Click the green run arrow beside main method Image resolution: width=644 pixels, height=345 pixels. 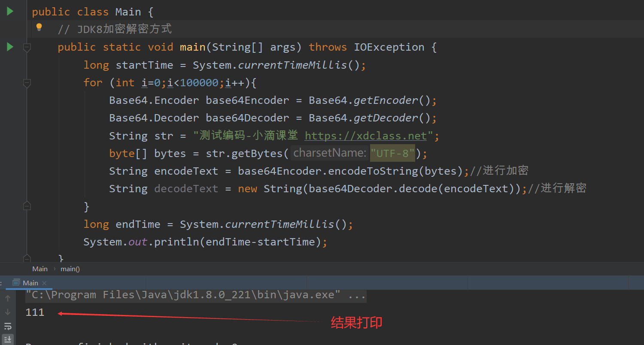coord(9,47)
